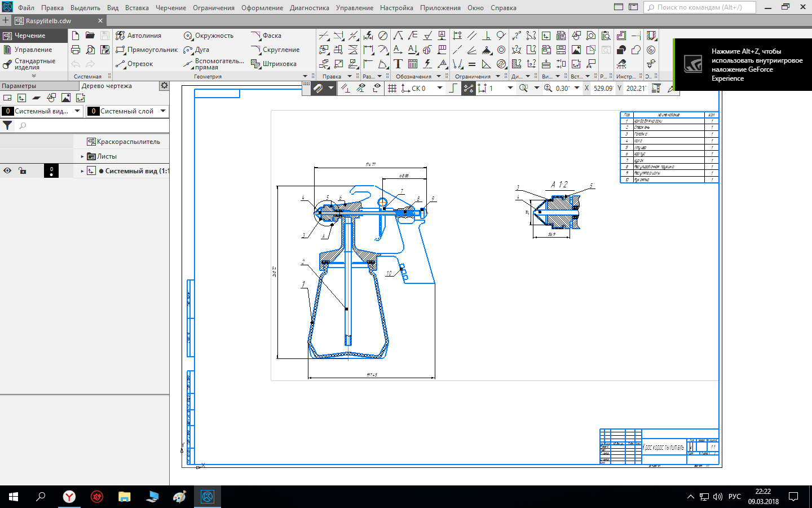Screen dimensions: 812x508
Task: Select the Фаска chamfer tool
Action: pyautogui.click(x=266, y=36)
